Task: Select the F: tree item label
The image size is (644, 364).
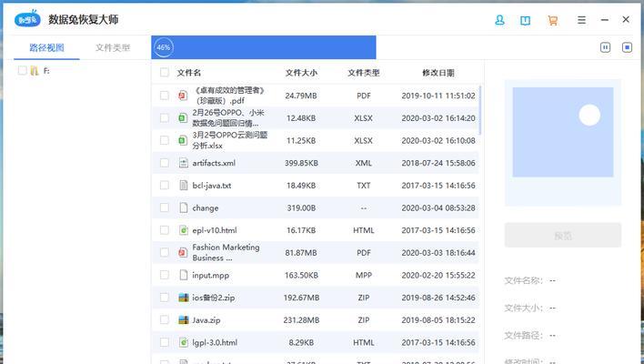Action: [46, 71]
